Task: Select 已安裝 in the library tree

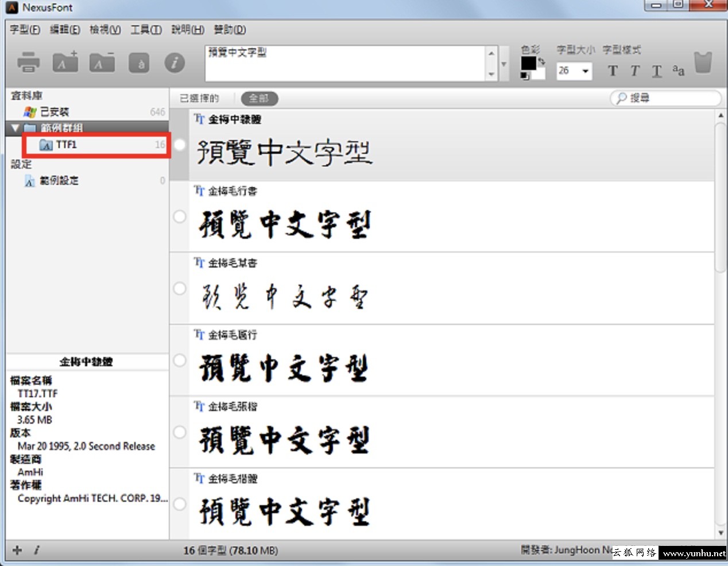Action: [x=87, y=112]
